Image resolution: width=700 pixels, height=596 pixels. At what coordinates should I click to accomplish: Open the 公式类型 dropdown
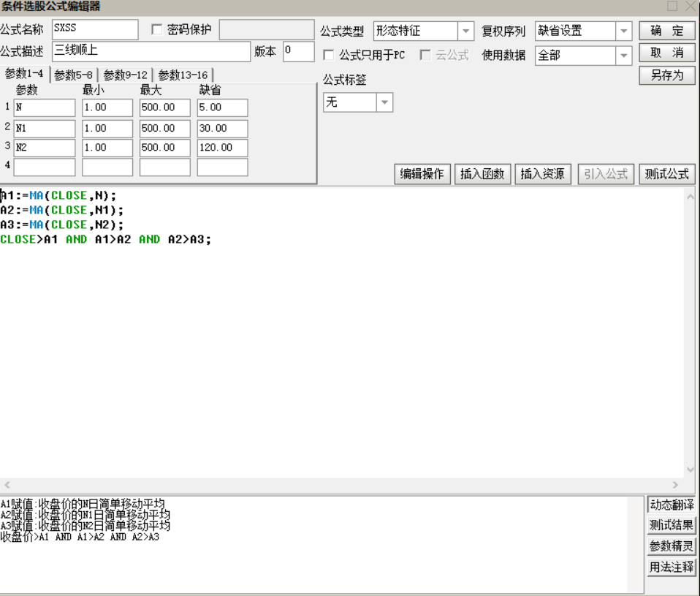point(465,31)
